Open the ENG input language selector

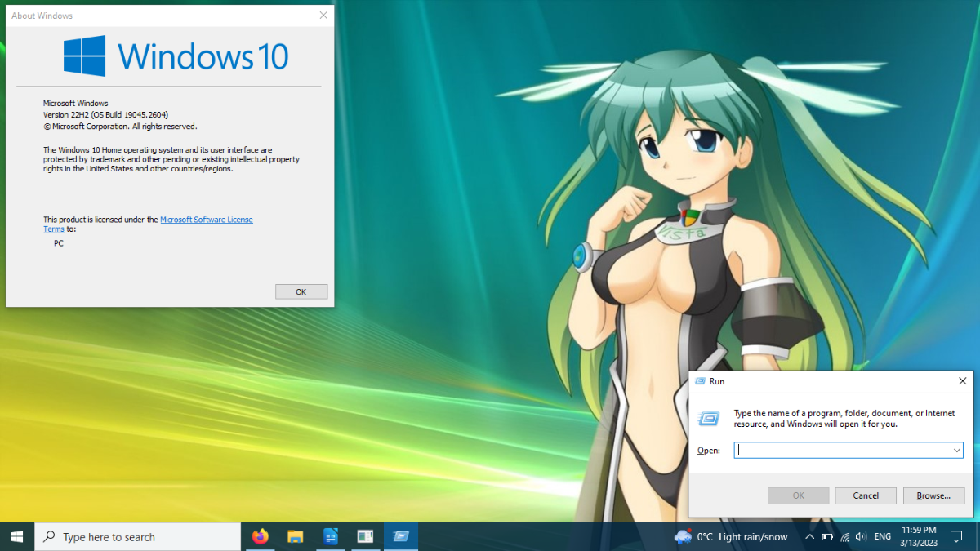[x=883, y=536]
